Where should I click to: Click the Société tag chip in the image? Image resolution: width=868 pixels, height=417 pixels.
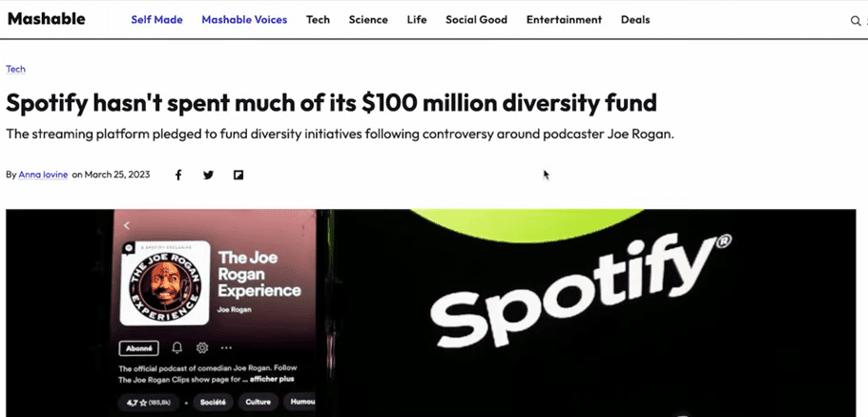coord(212,402)
